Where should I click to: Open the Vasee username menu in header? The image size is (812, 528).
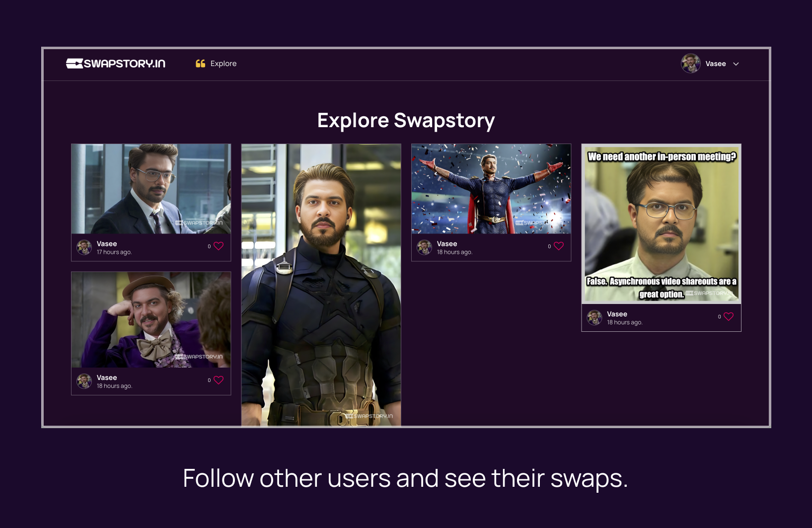tap(716, 64)
